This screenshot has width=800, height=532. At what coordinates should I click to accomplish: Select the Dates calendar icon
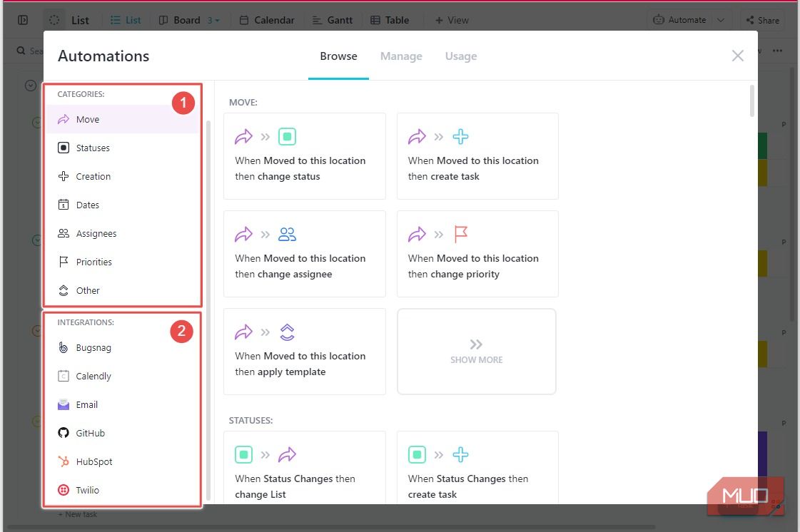coord(64,205)
